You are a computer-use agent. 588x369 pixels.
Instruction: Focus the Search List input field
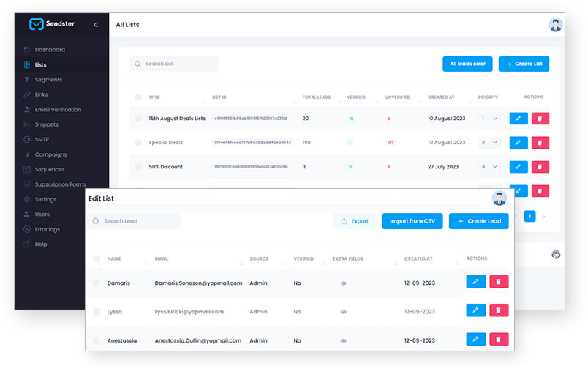tap(174, 64)
